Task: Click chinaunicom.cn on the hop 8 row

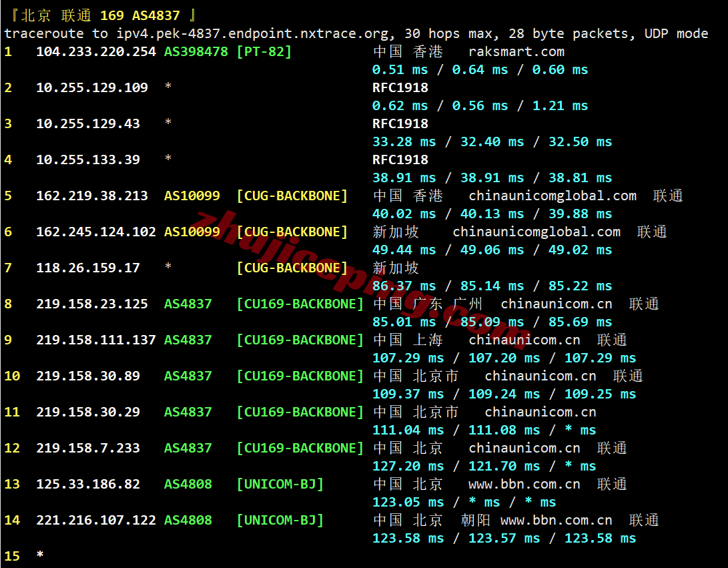Action: tap(557, 304)
